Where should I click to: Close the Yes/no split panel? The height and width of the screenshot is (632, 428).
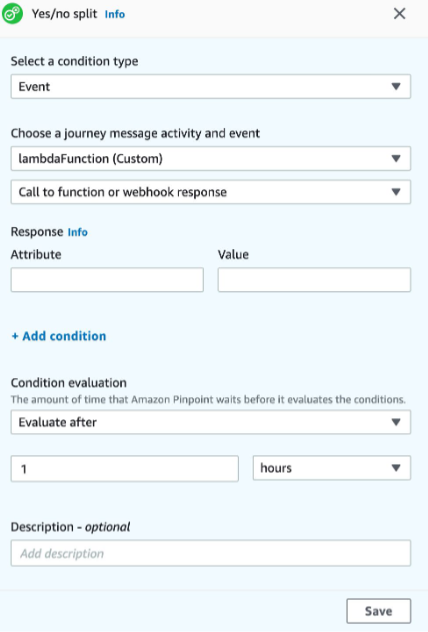[x=399, y=14]
